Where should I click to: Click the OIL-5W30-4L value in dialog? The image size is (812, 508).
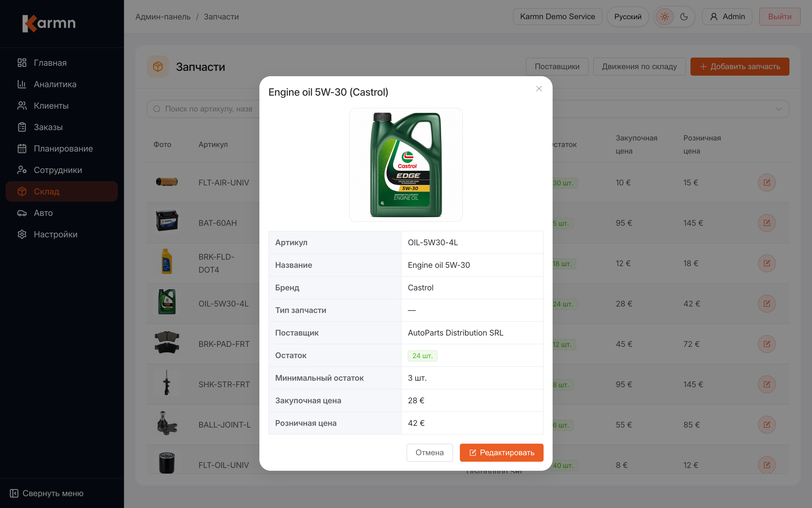pyautogui.click(x=433, y=243)
